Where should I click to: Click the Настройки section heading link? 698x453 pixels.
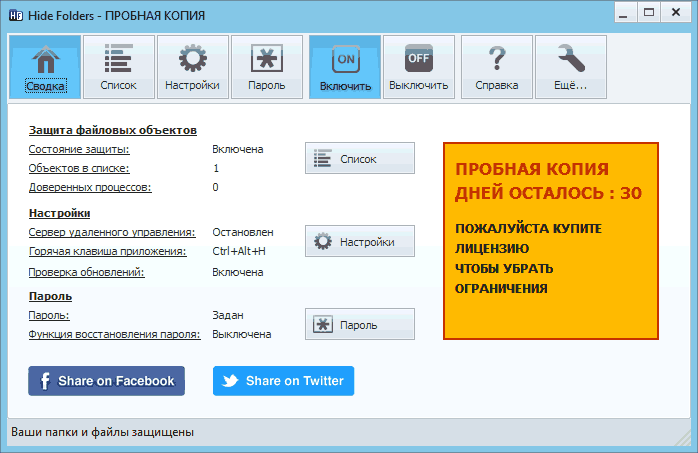pos(59,213)
